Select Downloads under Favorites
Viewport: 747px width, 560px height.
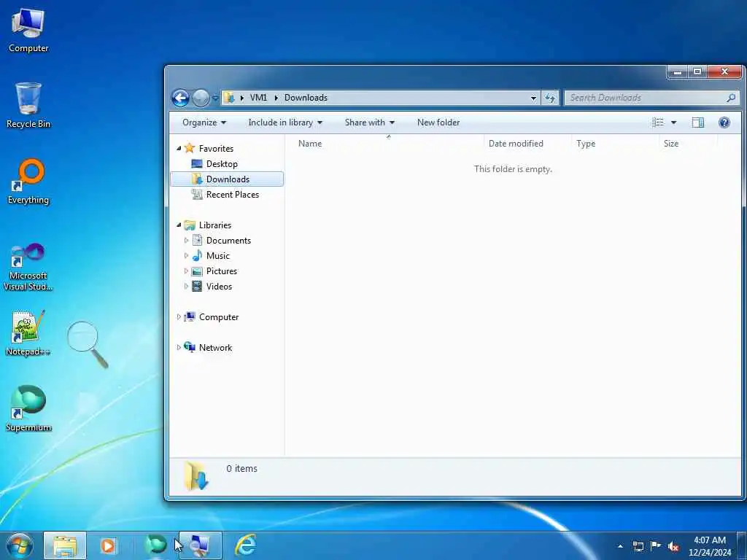click(227, 179)
